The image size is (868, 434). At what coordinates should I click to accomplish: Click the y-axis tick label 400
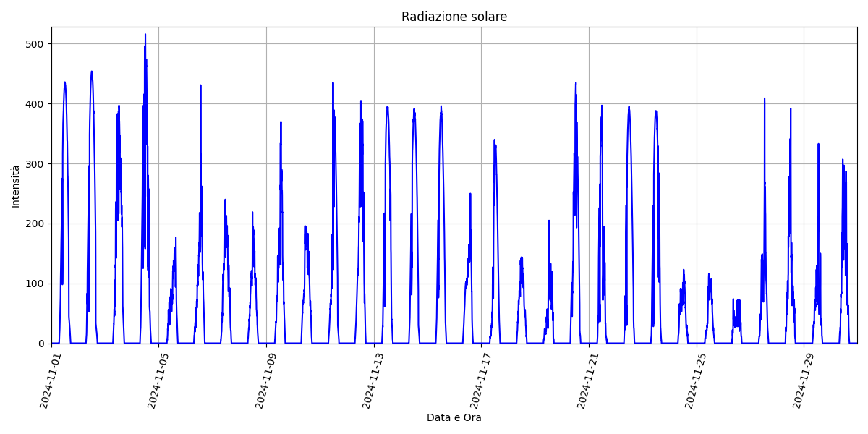click(35, 104)
